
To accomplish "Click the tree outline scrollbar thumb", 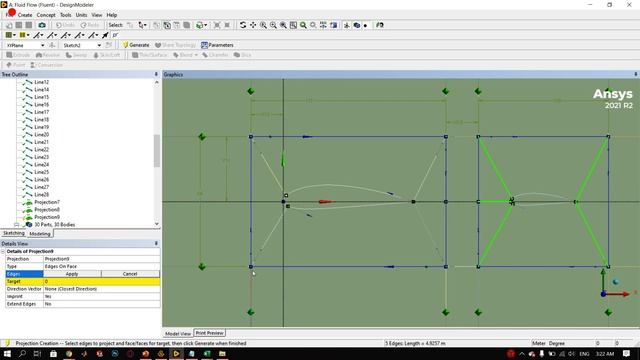I will [x=157, y=151].
